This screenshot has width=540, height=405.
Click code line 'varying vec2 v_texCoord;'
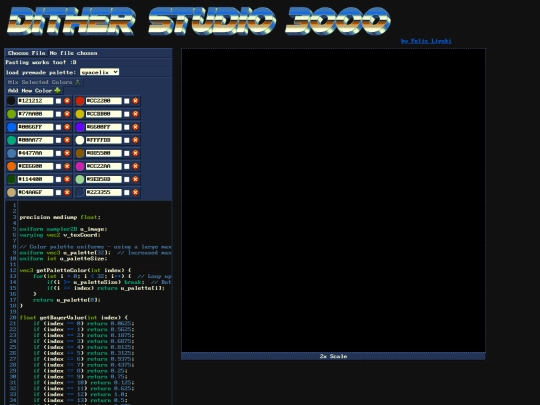point(60,235)
